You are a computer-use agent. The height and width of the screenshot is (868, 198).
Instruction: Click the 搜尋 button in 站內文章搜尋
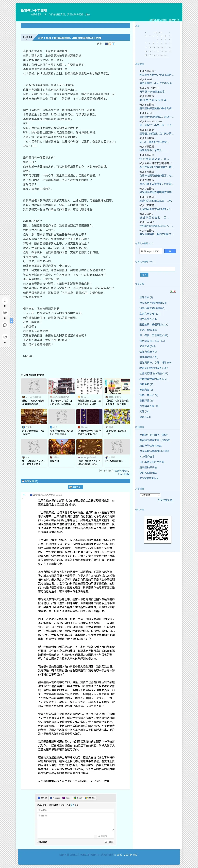click(x=144, y=275)
